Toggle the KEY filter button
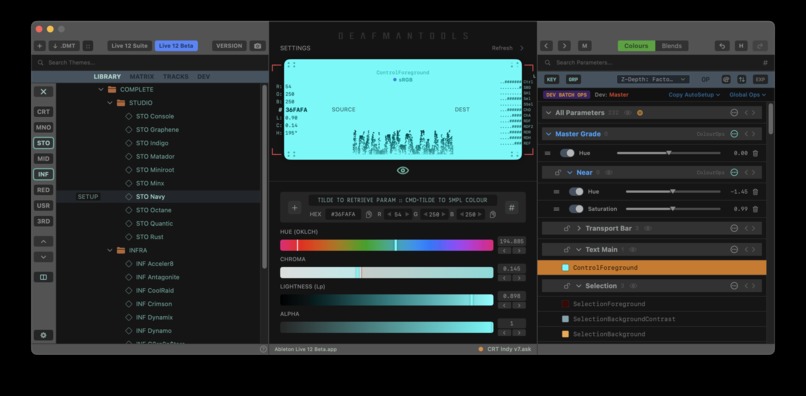The width and height of the screenshot is (806, 396). (552, 79)
